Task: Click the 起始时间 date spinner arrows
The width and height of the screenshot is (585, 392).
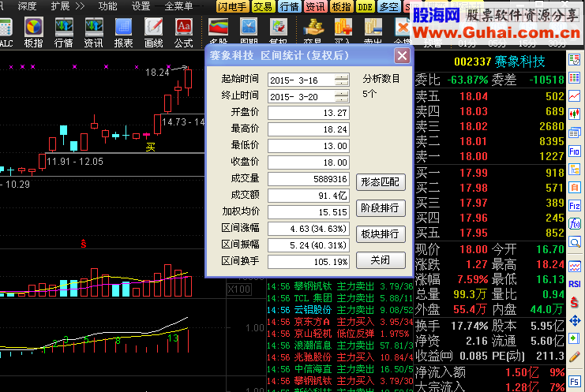Action: (341, 80)
